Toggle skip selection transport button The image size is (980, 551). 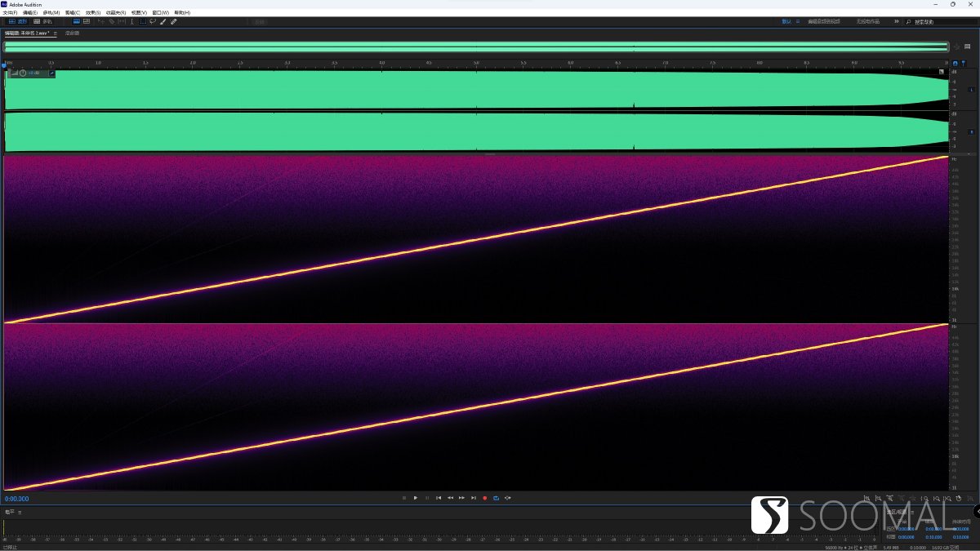point(508,498)
